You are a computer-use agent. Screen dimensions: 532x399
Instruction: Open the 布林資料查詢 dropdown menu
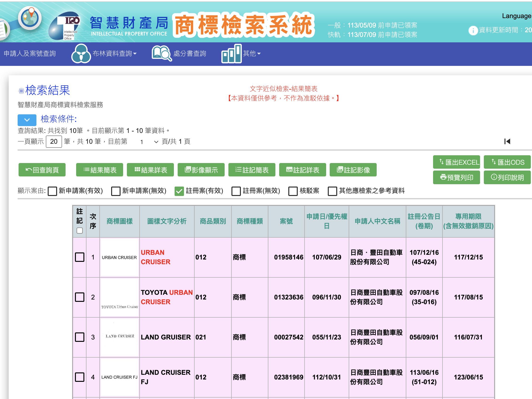[114, 53]
